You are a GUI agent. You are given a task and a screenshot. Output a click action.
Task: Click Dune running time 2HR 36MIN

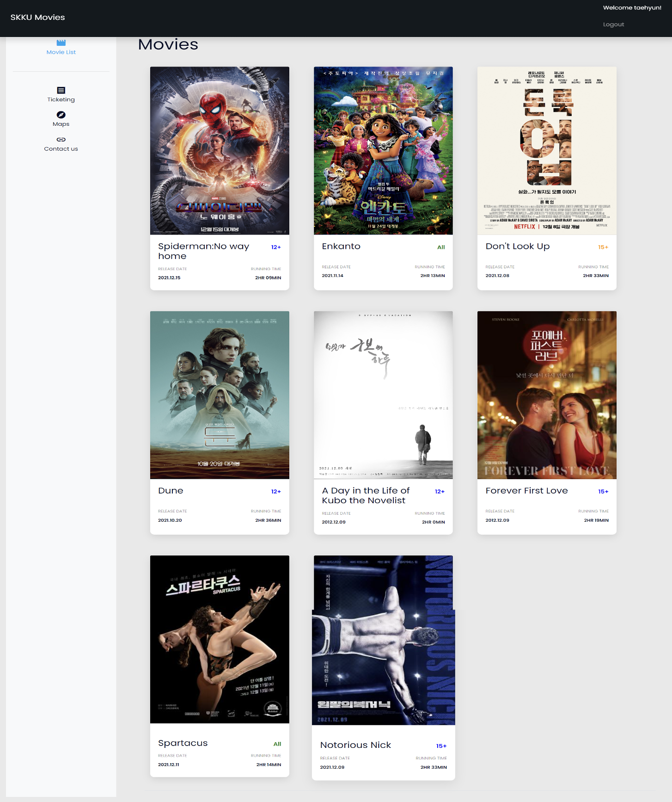click(268, 520)
